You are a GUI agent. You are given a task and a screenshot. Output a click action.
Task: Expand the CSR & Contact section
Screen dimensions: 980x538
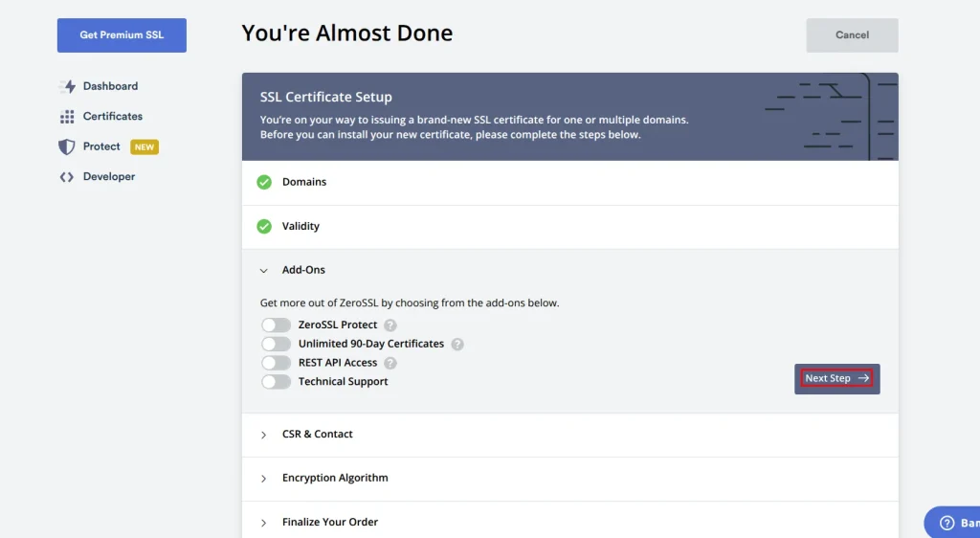[570, 435]
